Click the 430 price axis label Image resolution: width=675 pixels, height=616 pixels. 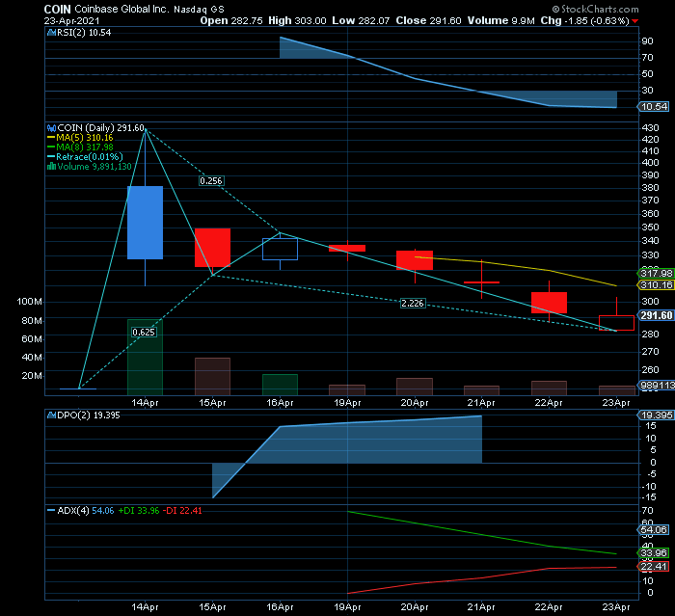(650, 128)
